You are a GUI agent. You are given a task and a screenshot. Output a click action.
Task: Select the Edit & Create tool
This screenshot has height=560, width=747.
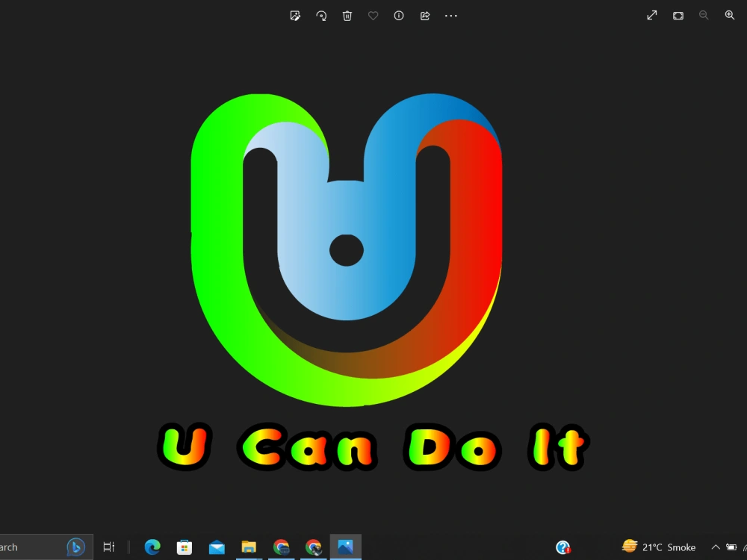tap(295, 15)
